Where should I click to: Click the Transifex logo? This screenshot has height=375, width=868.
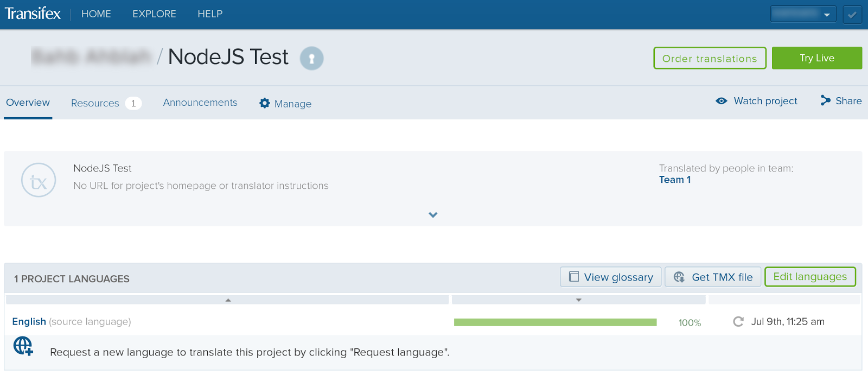coord(33,14)
